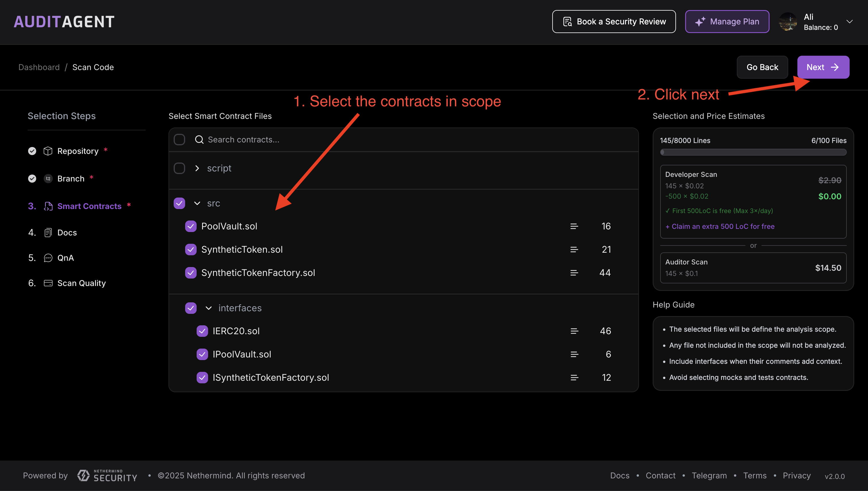Check the script folder checkbox
Screen dimensions: 868x491
coord(179,168)
